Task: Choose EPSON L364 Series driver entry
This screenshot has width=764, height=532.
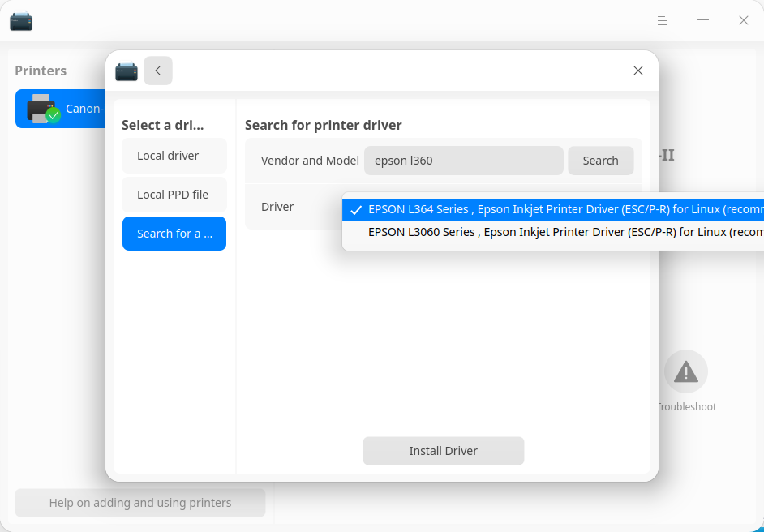Action: tap(553, 209)
